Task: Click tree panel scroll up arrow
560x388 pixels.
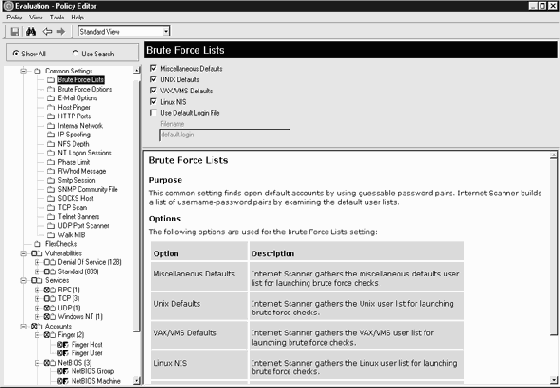Action: click(x=136, y=70)
